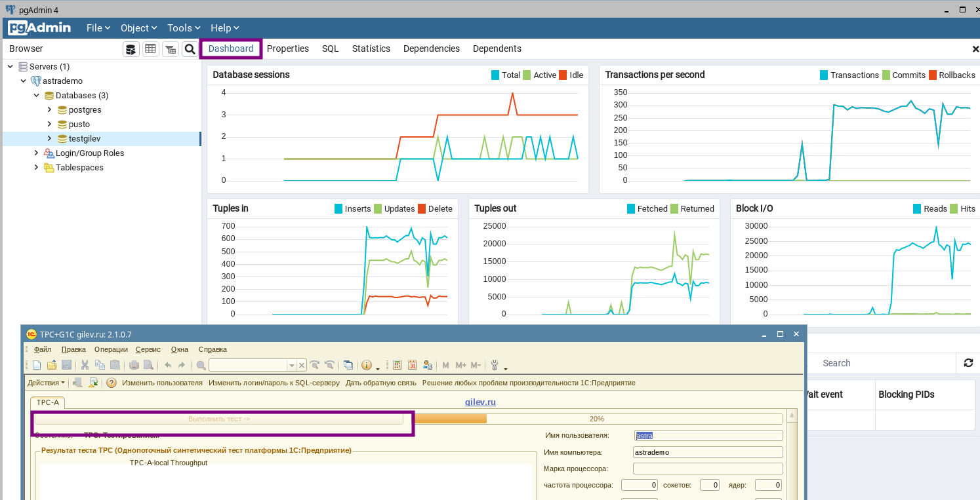980x500 pixels.
Task: Expand the pusto database node
Action: (x=49, y=124)
